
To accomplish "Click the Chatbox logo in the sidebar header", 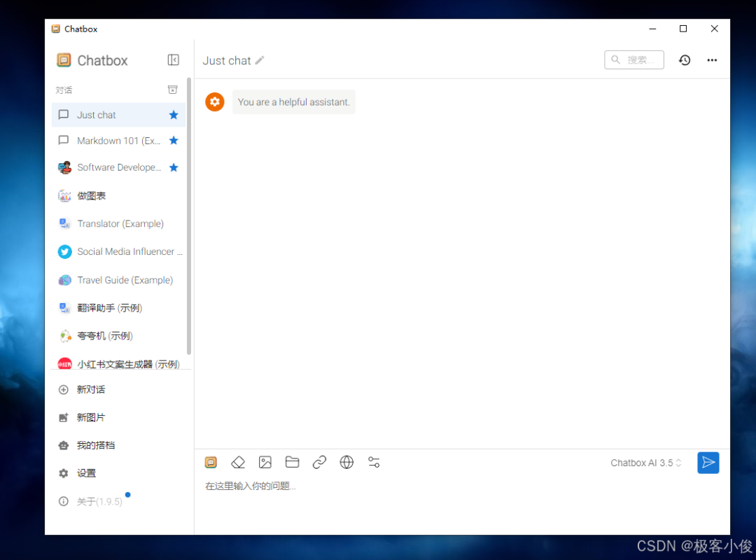I will (x=64, y=59).
